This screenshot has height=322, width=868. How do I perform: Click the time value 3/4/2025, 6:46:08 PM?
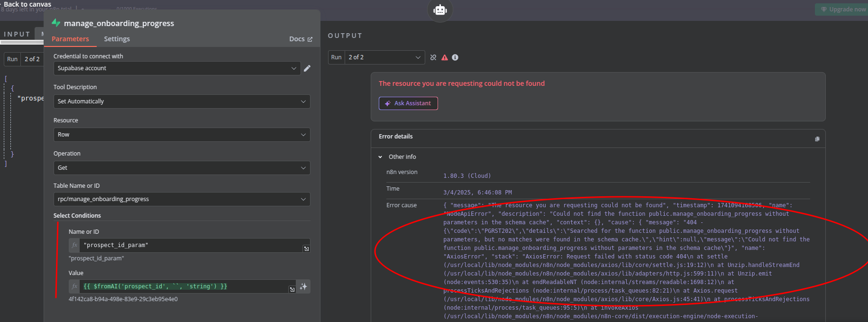click(477, 193)
